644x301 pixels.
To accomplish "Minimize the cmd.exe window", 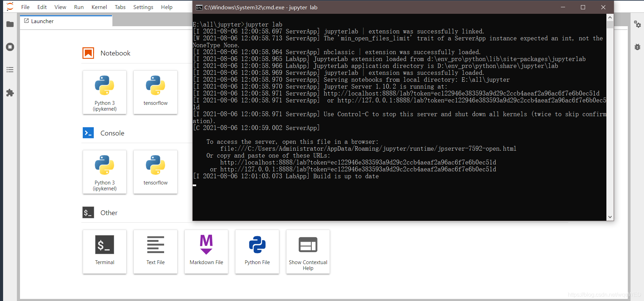I will point(563,7).
